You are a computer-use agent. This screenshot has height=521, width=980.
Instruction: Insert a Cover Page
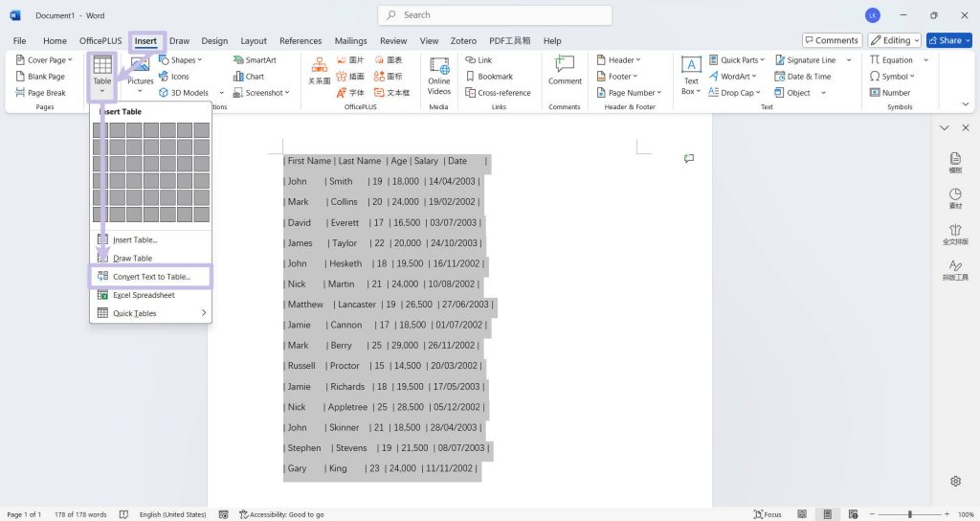(44, 60)
